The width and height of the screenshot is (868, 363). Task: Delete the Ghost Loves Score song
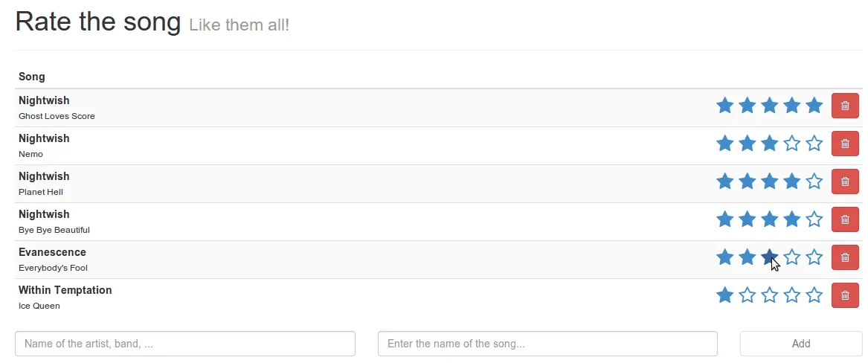(845, 106)
